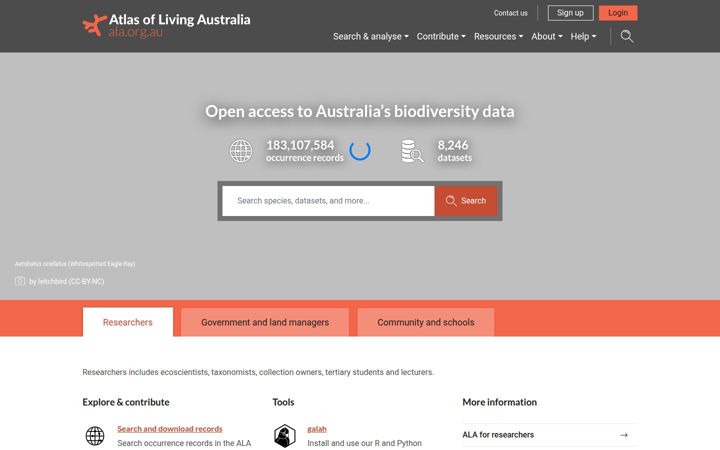Image resolution: width=720 pixels, height=450 pixels.
Task: Click the 183,107,584 occurrence records count
Action: (x=304, y=151)
